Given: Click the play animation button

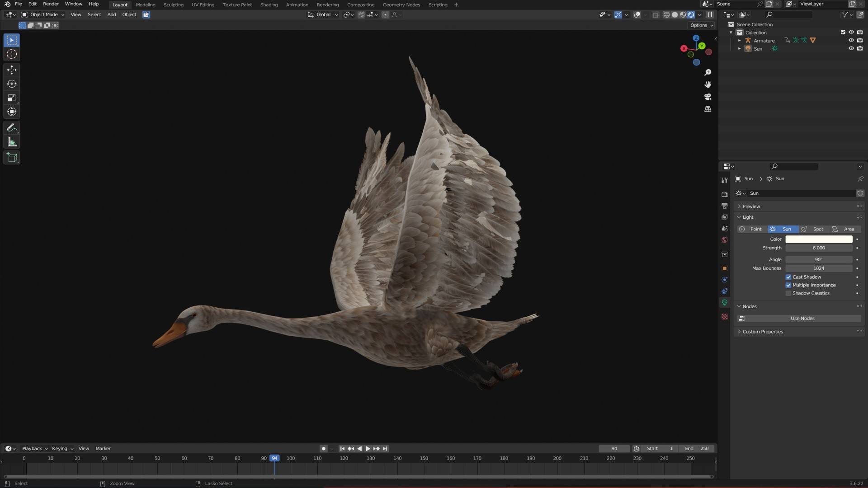Looking at the screenshot, I should point(368,449).
